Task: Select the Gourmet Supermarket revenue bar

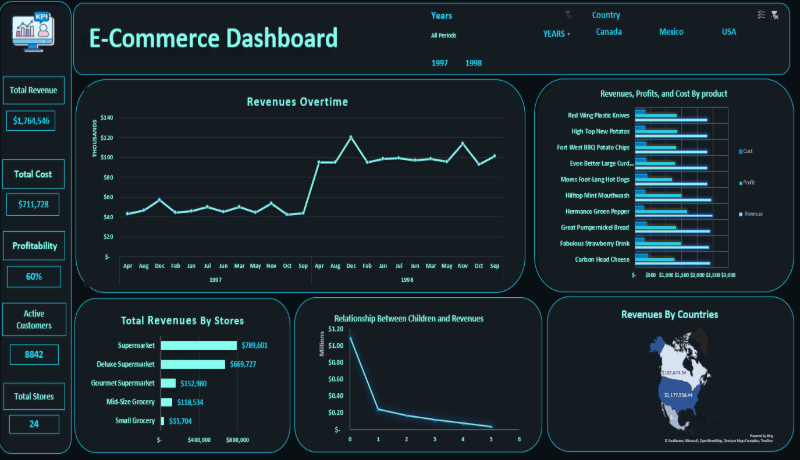Action: point(168,383)
